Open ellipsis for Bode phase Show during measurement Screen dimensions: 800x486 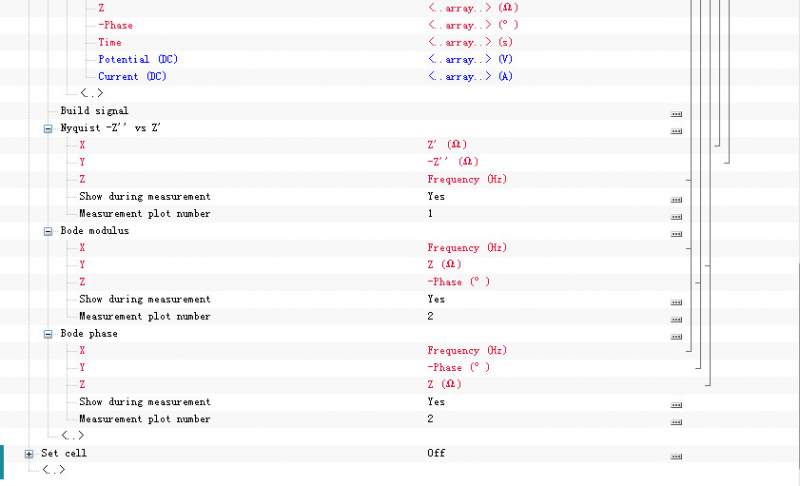(x=676, y=404)
